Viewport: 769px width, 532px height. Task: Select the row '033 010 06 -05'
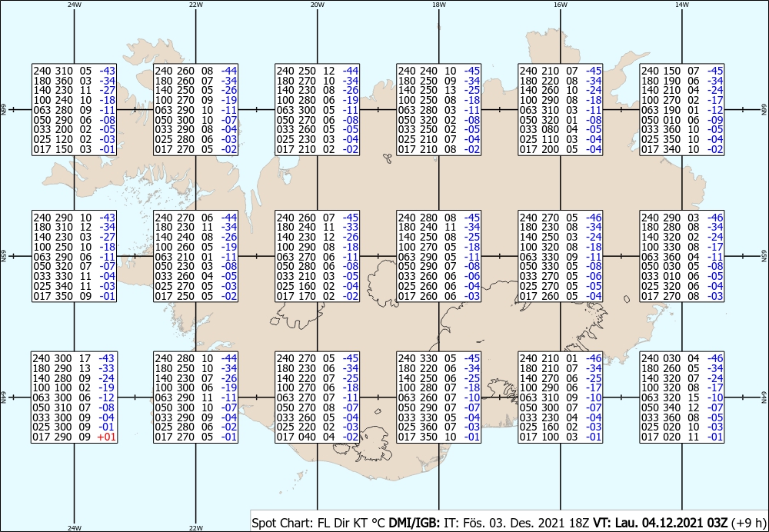pyautogui.click(x=682, y=276)
